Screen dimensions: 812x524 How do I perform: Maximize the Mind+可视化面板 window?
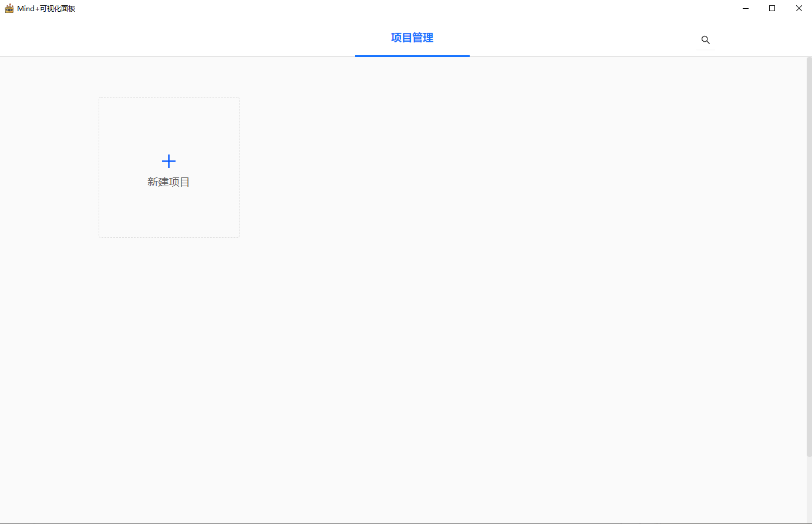772,8
